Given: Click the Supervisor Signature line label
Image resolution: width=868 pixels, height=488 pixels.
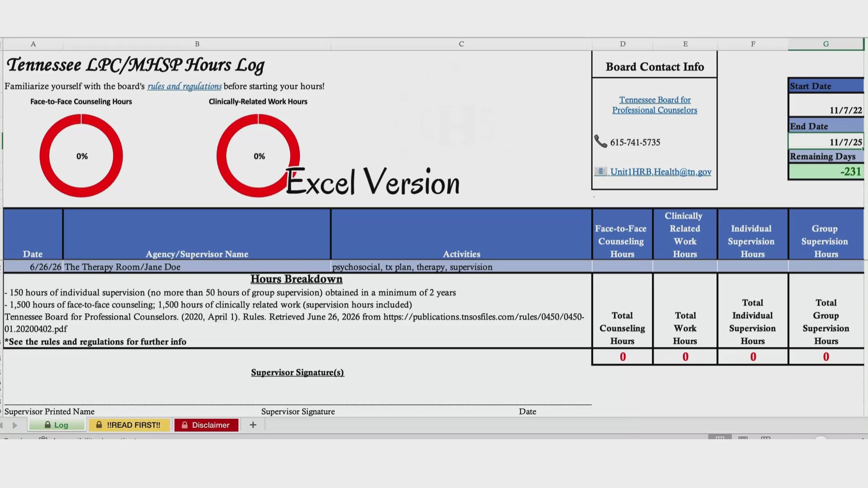Looking at the screenshot, I should pyautogui.click(x=298, y=412).
